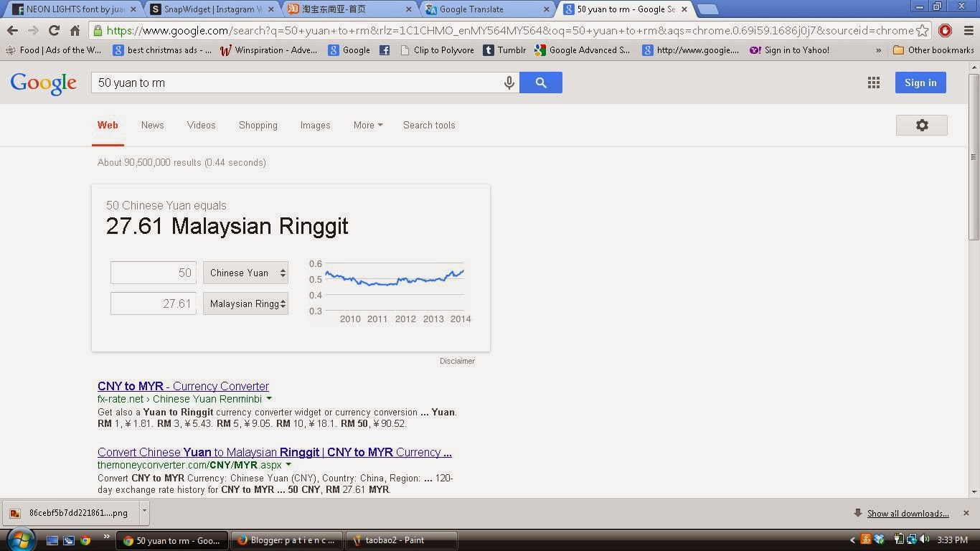The image size is (980, 551).
Task: Switch to the SnapWidget Instagram tab
Action: pos(211,9)
